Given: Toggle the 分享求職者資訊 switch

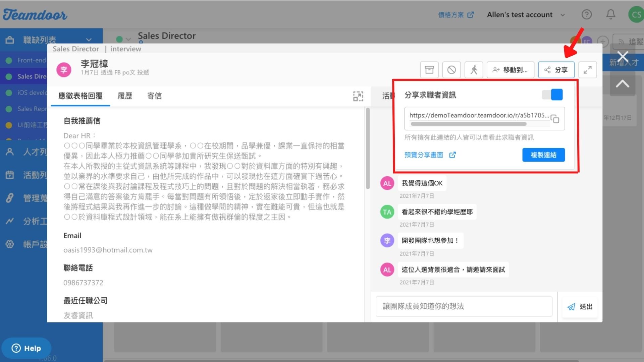Looking at the screenshot, I should click(x=552, y=95).
